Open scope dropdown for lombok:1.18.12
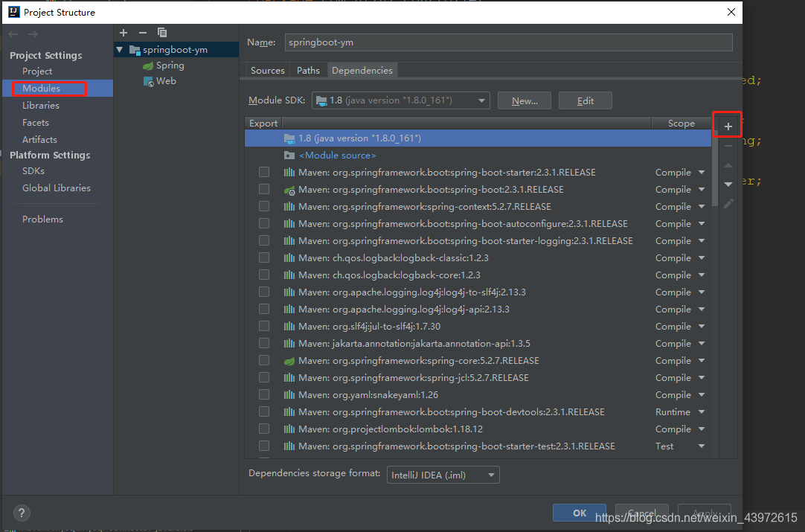The width and height of the screenshot is (805, 532). [x=702, y=429]
